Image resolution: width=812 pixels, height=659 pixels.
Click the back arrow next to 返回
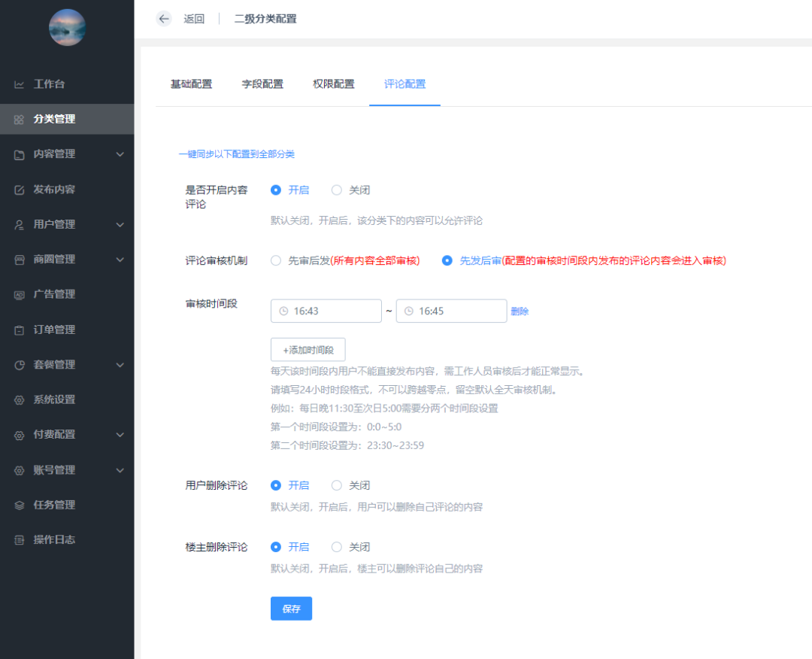coord(163,19)
